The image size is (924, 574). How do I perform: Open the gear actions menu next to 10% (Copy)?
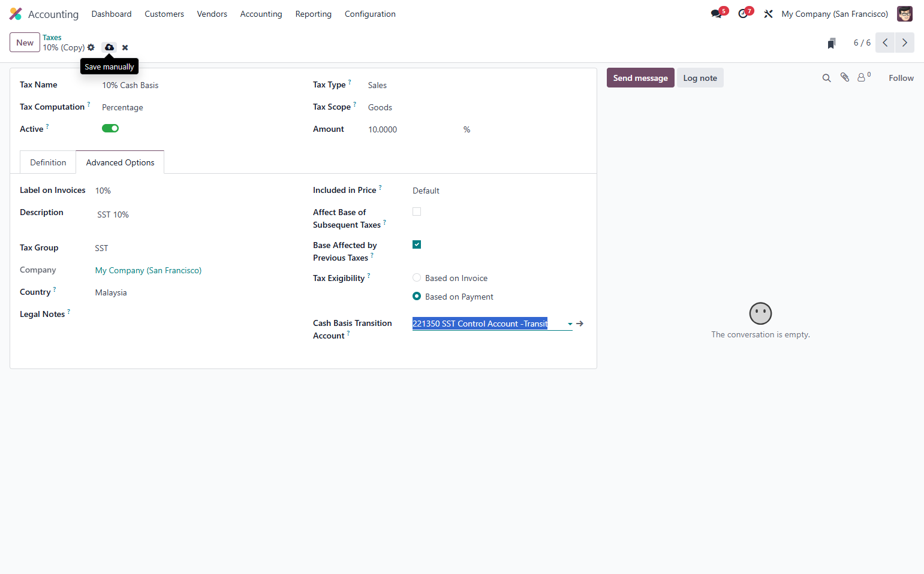[x=91, y=47]
